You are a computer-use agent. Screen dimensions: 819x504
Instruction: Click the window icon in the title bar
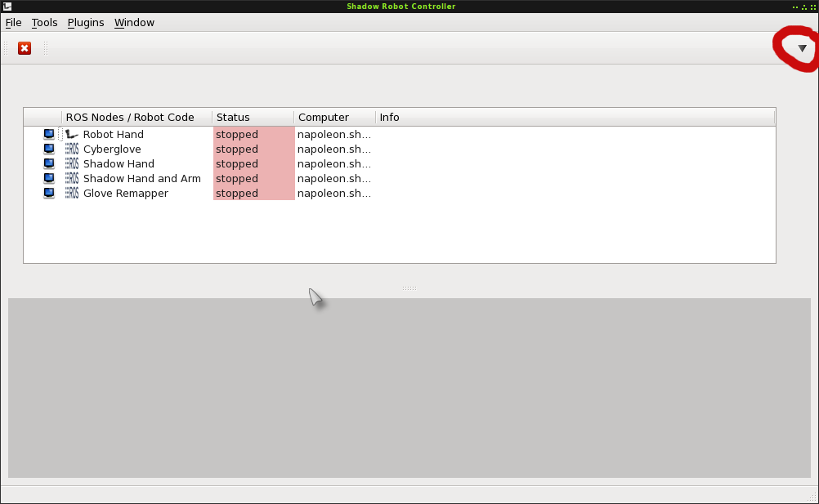(x=7, y=7)
